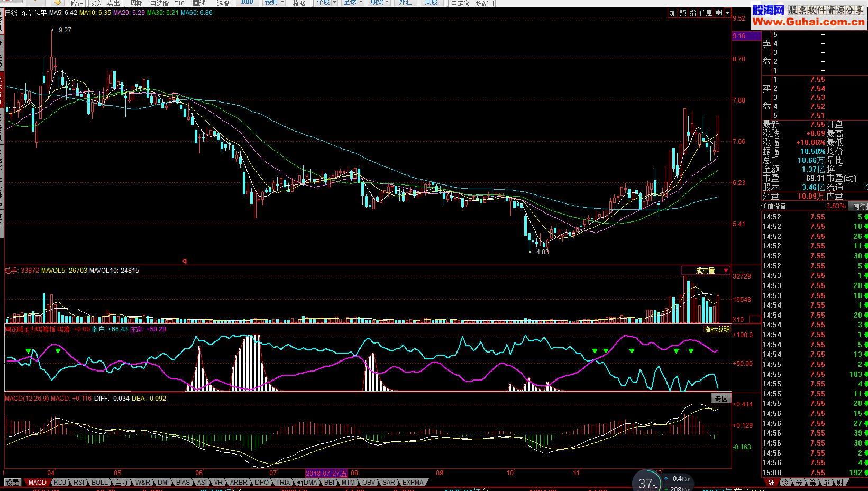Switch to the DPO indicator tab
The height and width of the screenshot is (491, 868).
[262, 483]
